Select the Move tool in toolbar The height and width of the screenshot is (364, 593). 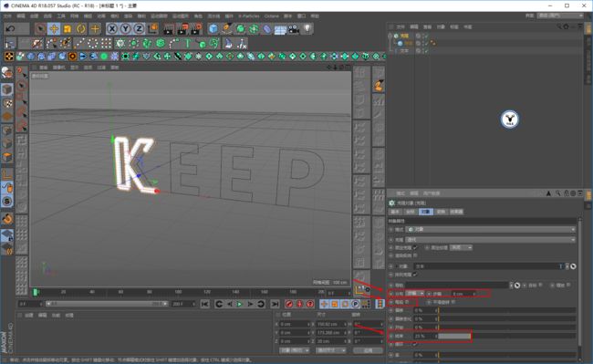coord(54,28)
